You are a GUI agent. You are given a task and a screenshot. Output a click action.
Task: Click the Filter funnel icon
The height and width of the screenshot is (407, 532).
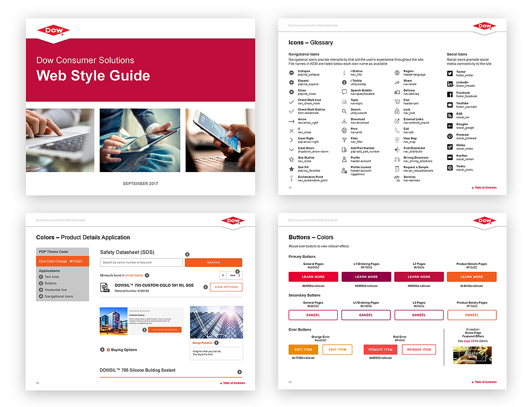(344, 140)
